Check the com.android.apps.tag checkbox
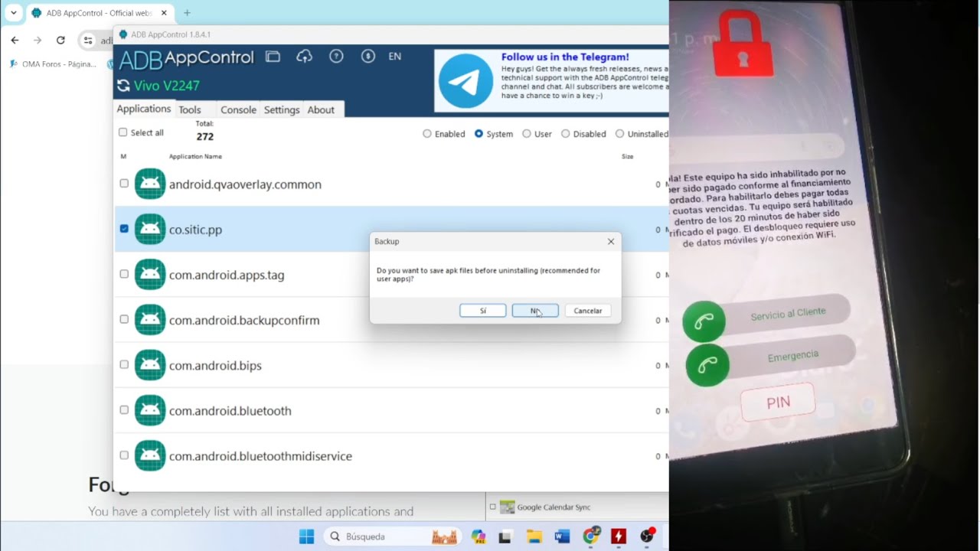 pos(124,274)
